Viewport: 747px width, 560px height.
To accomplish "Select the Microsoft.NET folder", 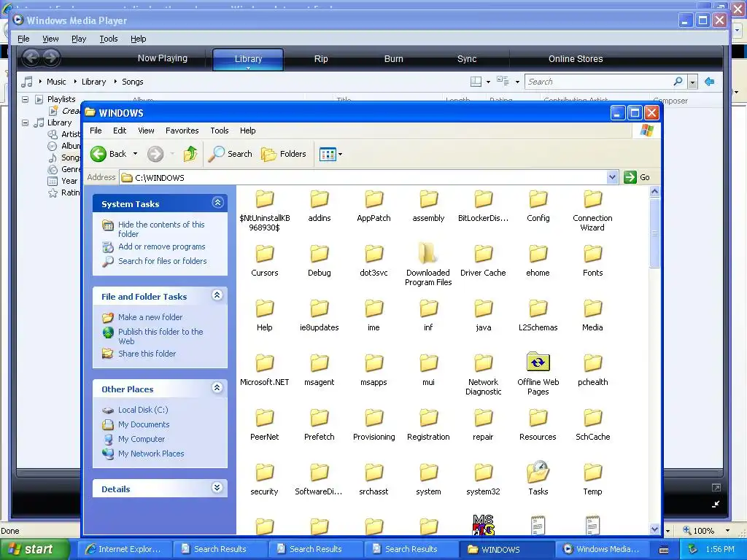I will [264, 370].
